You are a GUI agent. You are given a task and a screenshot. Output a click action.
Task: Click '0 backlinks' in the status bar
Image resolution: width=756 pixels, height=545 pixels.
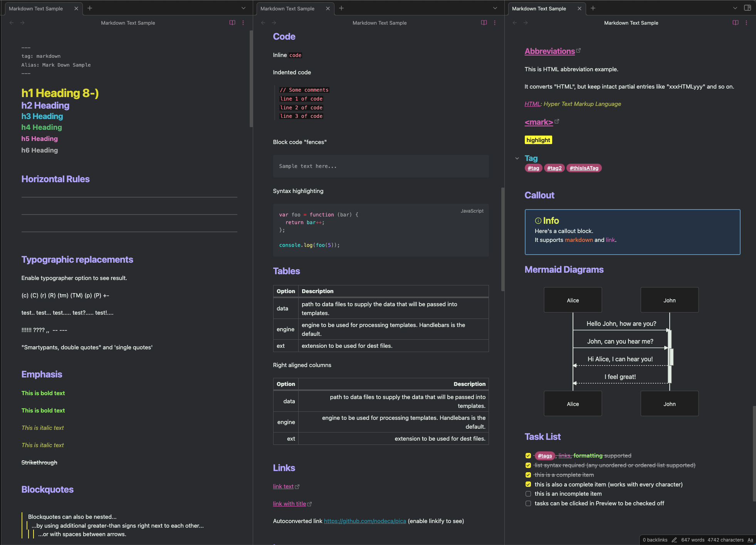point(655,540)
